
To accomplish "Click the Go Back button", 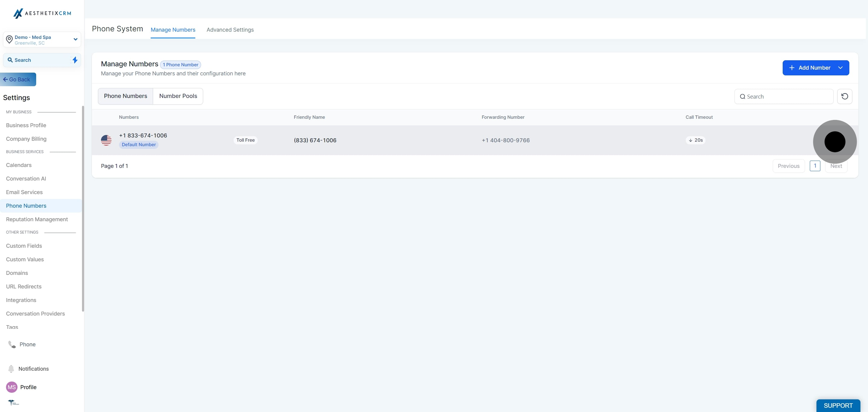I will 18,80.
